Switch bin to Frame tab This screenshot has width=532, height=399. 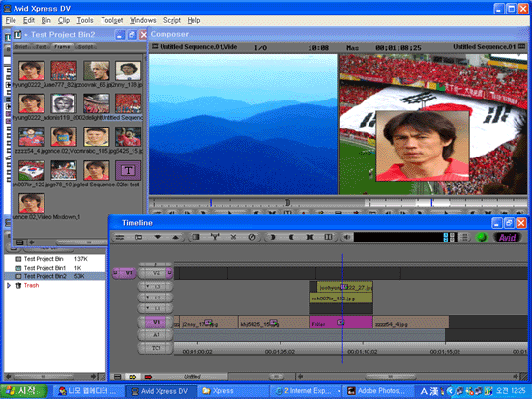(x=62, y=47)
